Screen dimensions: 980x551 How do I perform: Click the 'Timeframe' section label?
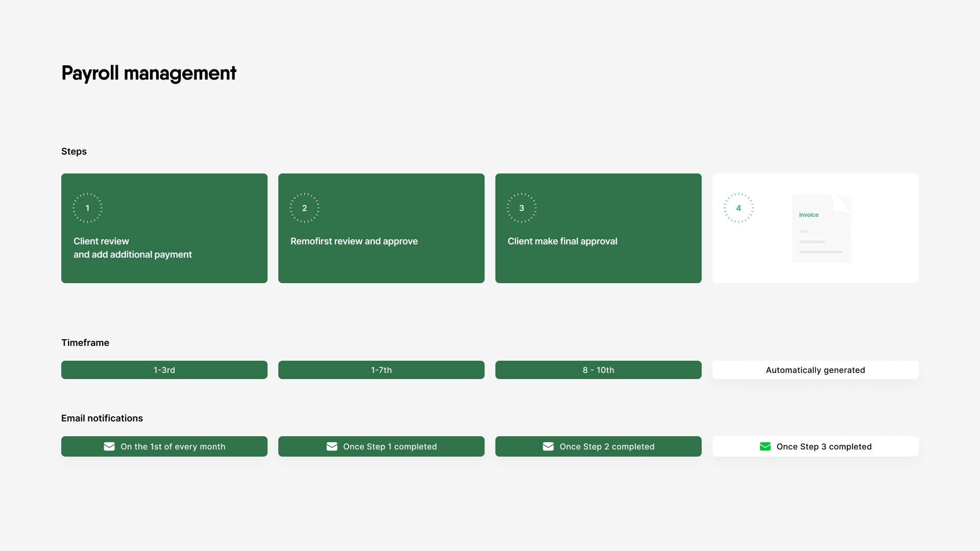[85, 343]
